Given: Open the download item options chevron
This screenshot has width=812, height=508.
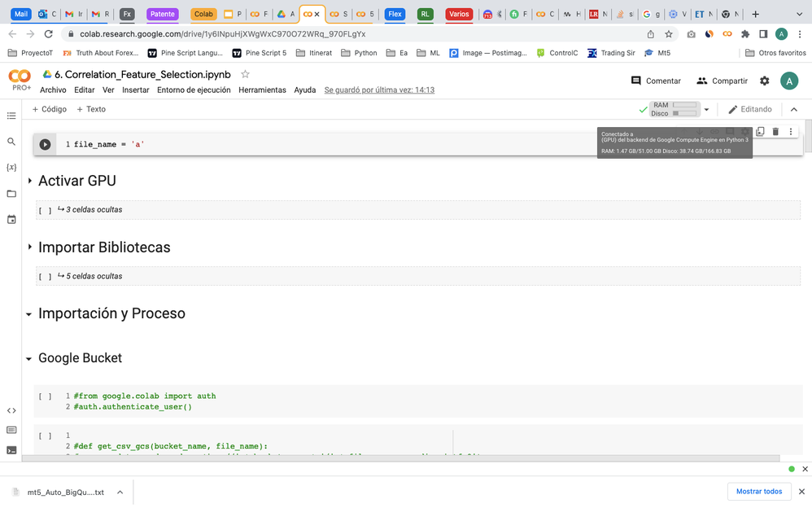Looking at the screenshot, I should 120,492.
